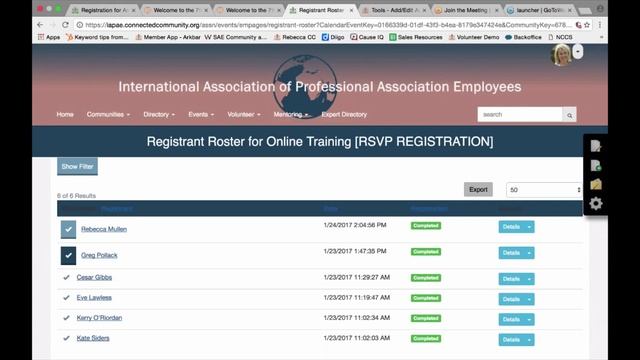Go to Home in the navigation bar
Viewport: 640px width, 360px height.
coord(65,115)
